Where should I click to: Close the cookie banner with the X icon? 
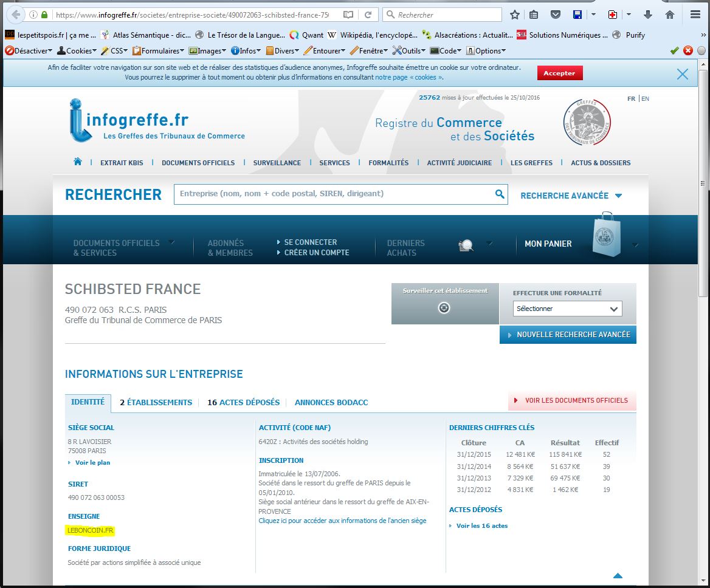tap(683, 74)
